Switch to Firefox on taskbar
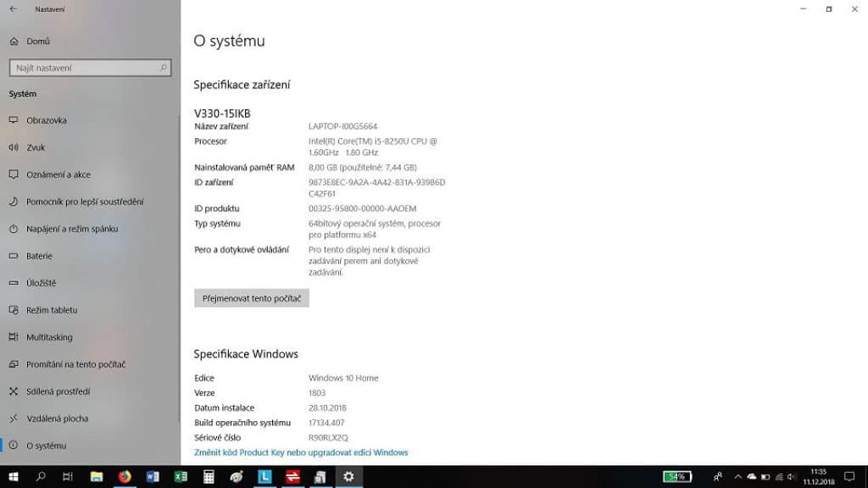 coord(125,476)
